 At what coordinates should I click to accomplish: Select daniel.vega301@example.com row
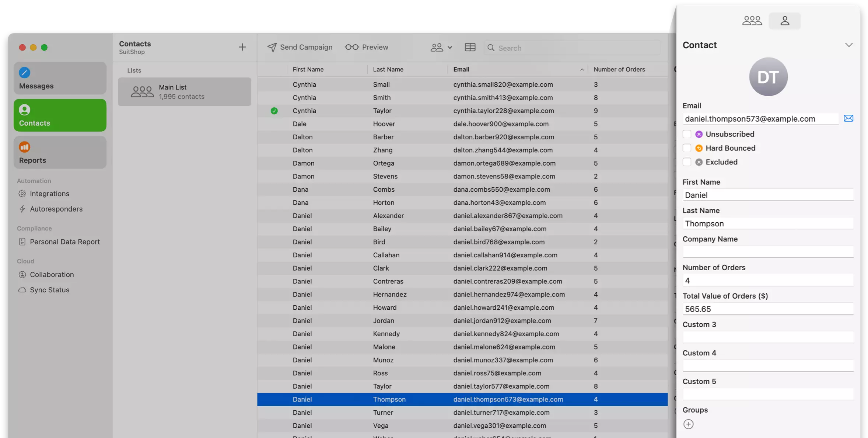coord(462,426)
